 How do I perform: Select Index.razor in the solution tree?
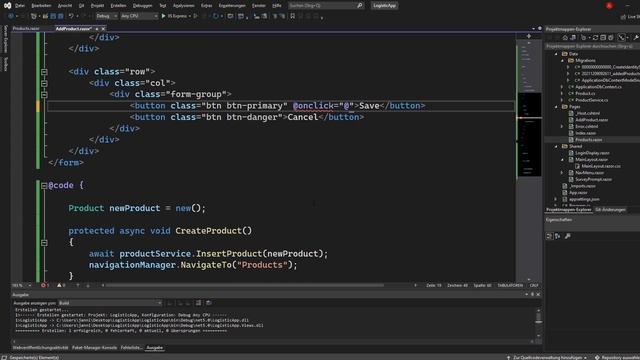pyautogui.click(x=585, y=133)
